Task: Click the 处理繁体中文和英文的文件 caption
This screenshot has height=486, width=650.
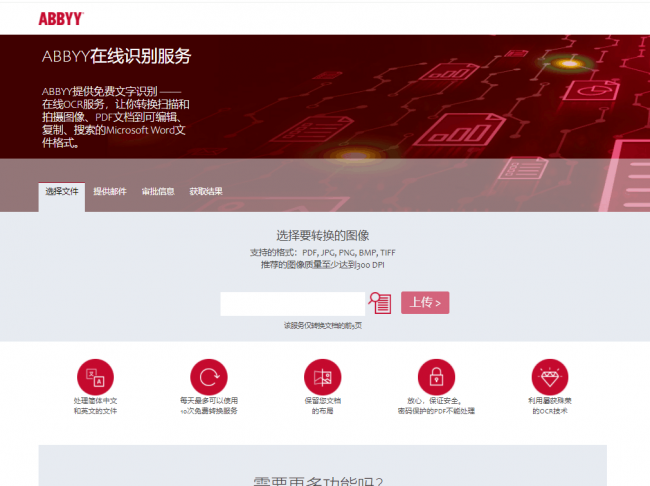Action: point(95,406)
